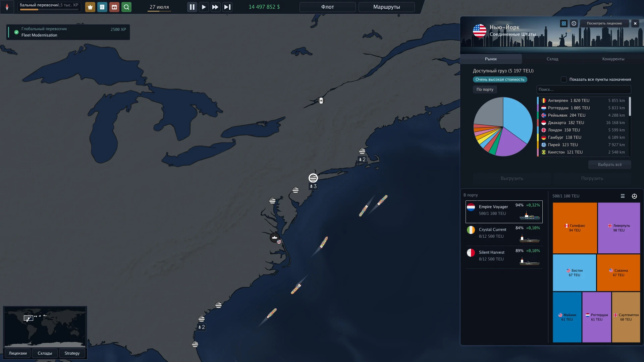
Task: Click the Поиск search field
Action: (584, 89)
